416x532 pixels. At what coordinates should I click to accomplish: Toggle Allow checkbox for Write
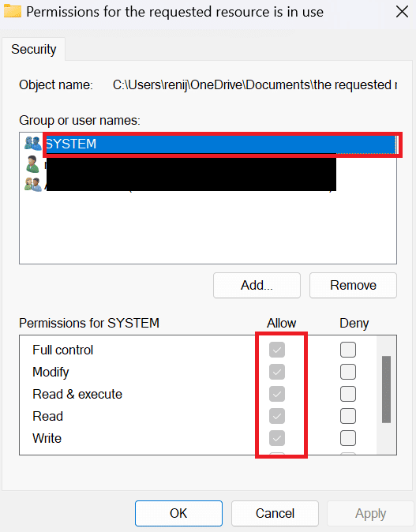tap(277, 438)
